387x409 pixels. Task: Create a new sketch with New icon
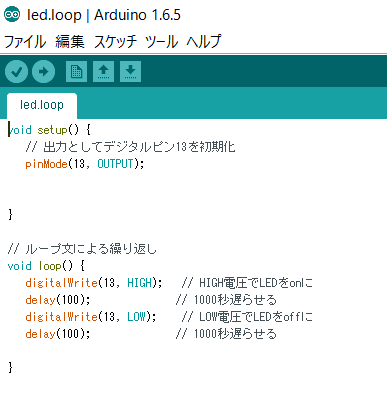pyautogui.click(x=76, y=71)
